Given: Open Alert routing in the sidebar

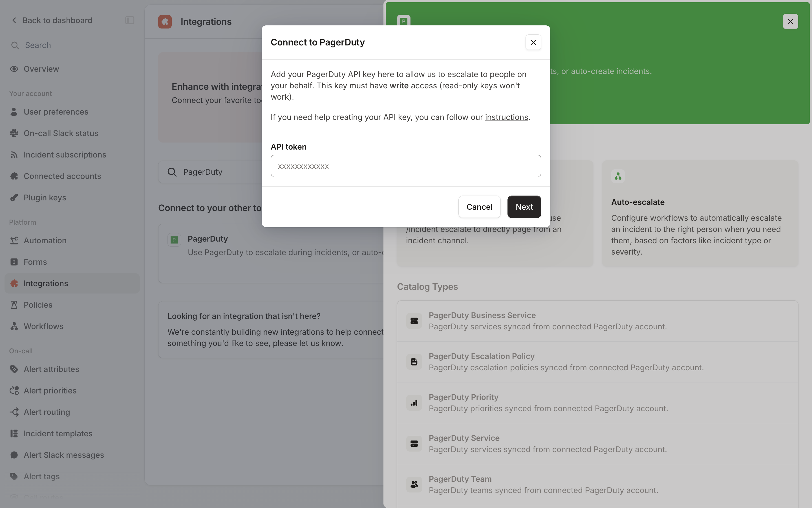Looking at the screenshot, I should tap(72, 412).
